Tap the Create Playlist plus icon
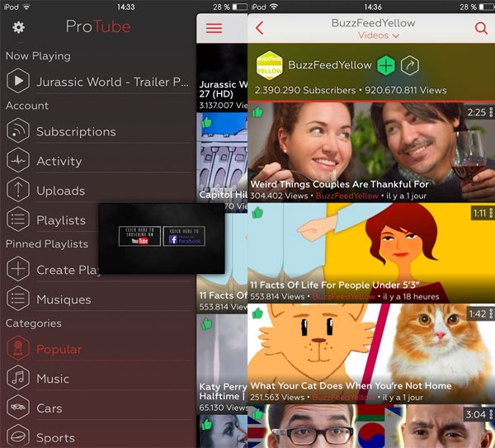495x448 pixels. pyautogui.click(x=18, y=269)
